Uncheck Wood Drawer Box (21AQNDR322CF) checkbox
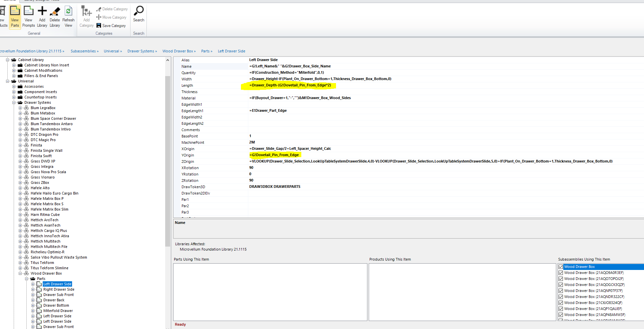 click(x=561, y=297)
